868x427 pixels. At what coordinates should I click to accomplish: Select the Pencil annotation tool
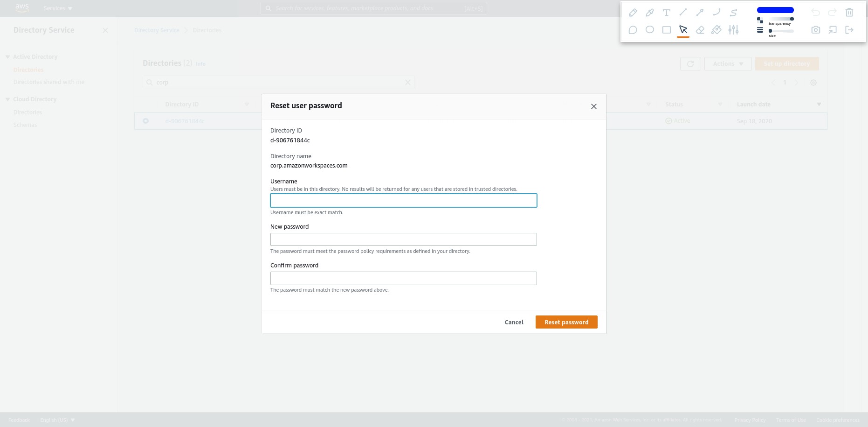633,13
